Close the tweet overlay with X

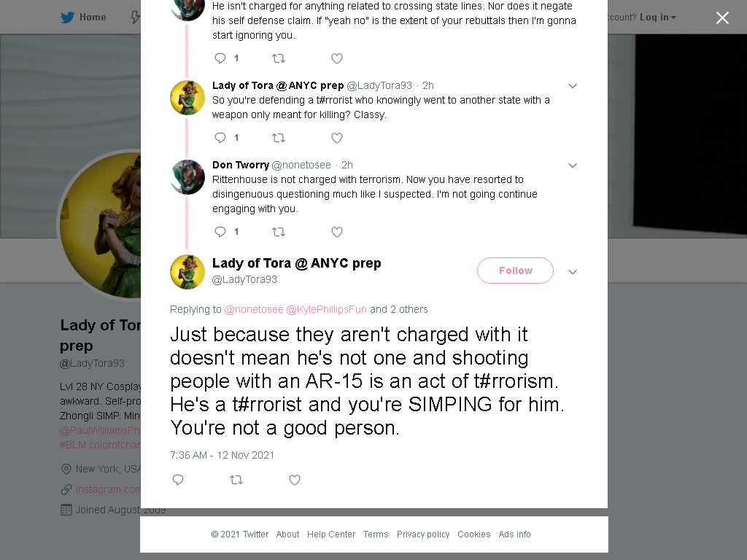tap(722, 17)
